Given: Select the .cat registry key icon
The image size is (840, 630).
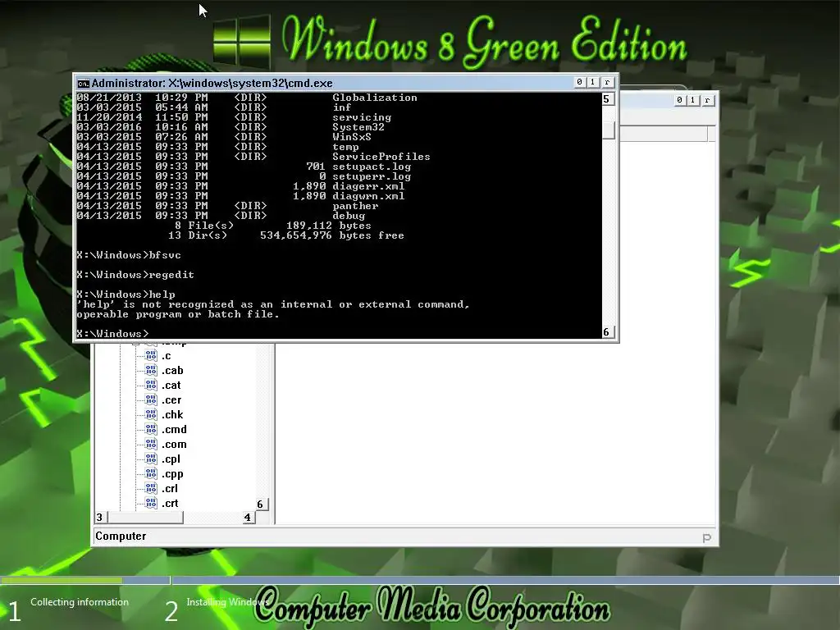Looking at the screenshot, I should (x=151, y=386).
